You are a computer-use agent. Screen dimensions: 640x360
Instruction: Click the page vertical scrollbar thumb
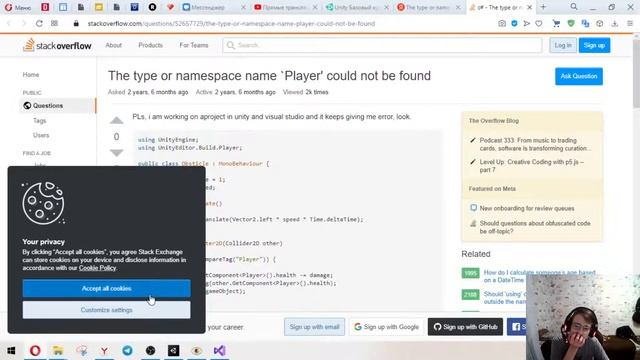pyautogui.click(x=636, y=73)
